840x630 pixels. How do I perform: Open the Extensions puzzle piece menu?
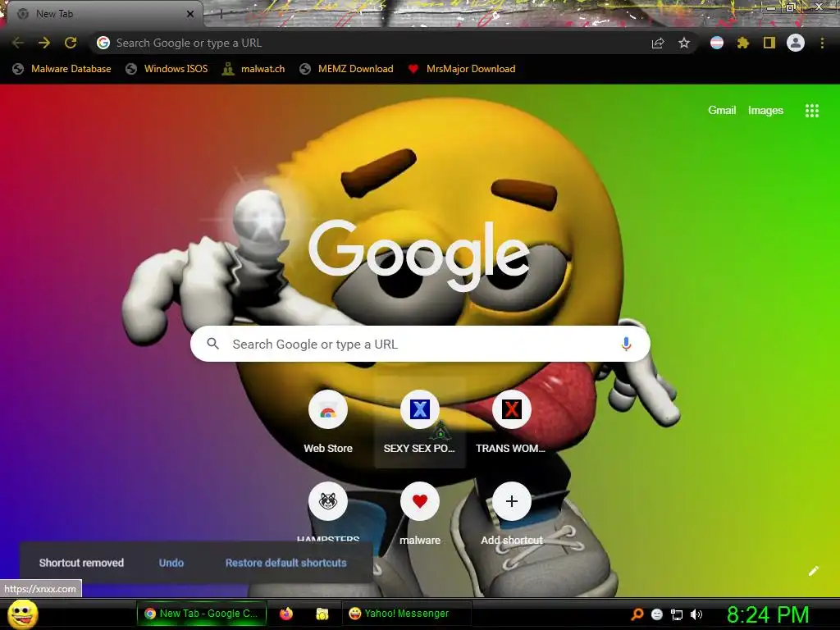743,43
